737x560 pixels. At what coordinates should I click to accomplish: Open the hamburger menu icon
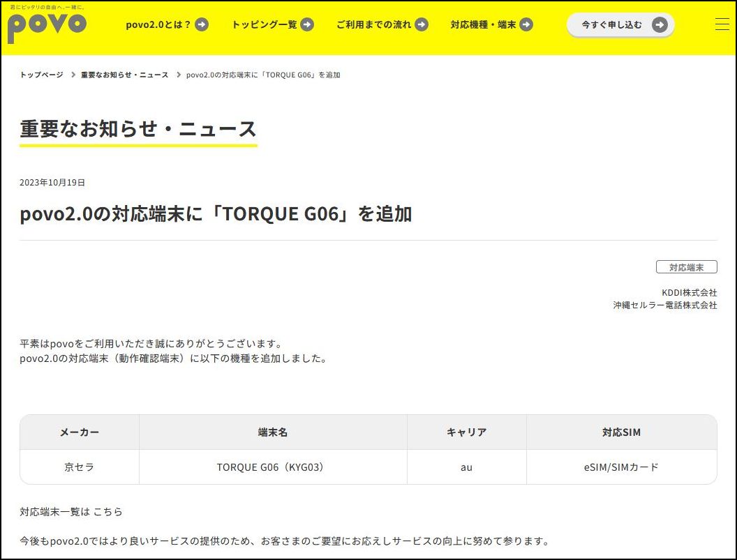pos(722,24)
